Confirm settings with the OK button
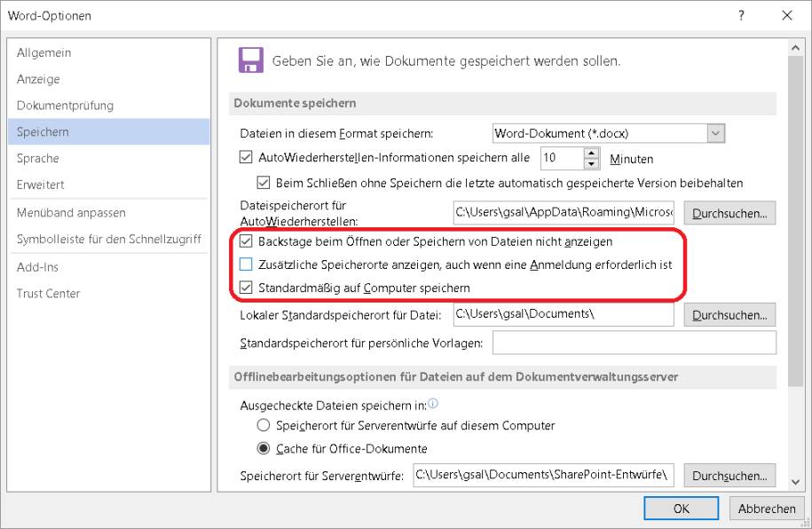 point(682,509)
